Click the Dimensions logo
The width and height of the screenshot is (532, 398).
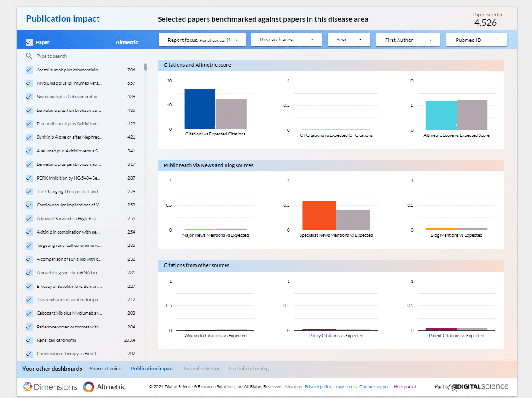point(50,387)
